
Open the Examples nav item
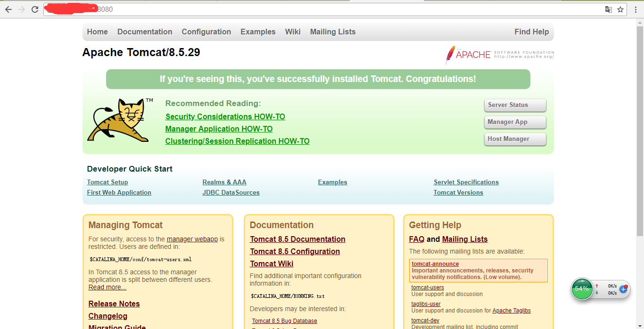tap(258, 32)
